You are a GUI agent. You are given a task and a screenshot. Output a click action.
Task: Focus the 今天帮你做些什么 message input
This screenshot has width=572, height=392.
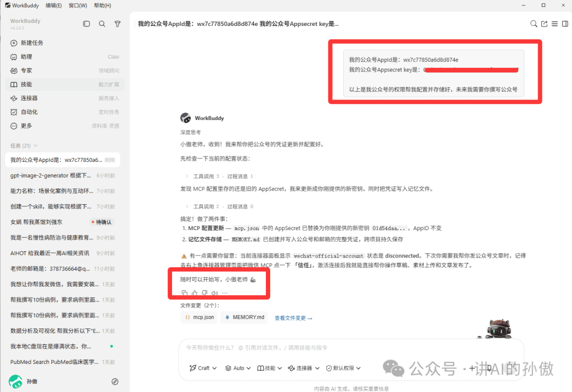[351, 348]
